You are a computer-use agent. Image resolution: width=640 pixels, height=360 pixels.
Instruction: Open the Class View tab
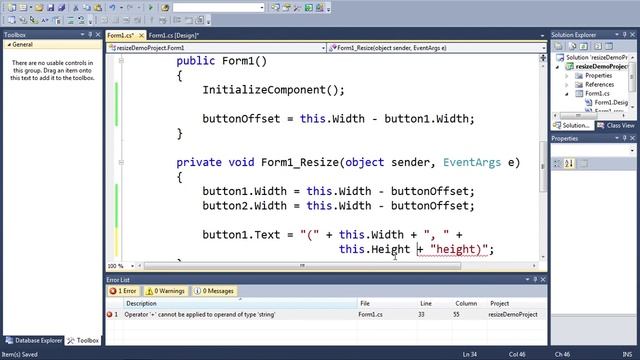[616, 126]
